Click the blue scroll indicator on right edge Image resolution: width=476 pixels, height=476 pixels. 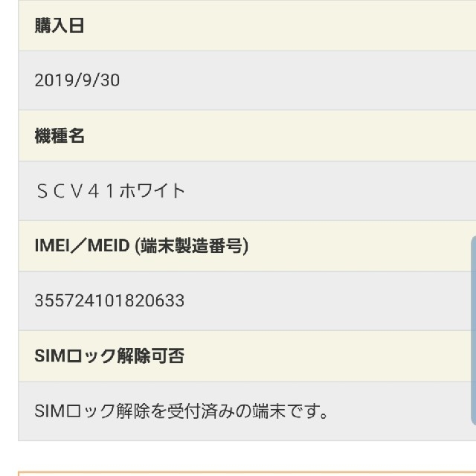click(474, 331)
